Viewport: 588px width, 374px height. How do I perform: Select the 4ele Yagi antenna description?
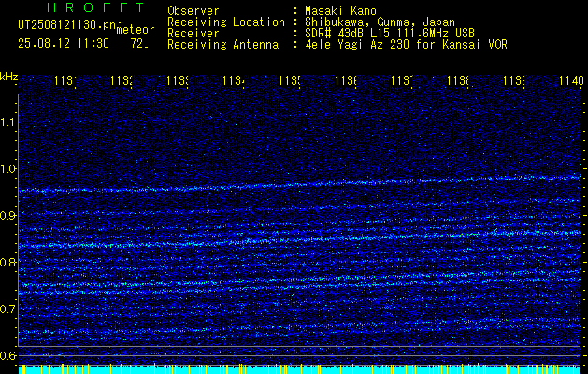pos(406,45)
